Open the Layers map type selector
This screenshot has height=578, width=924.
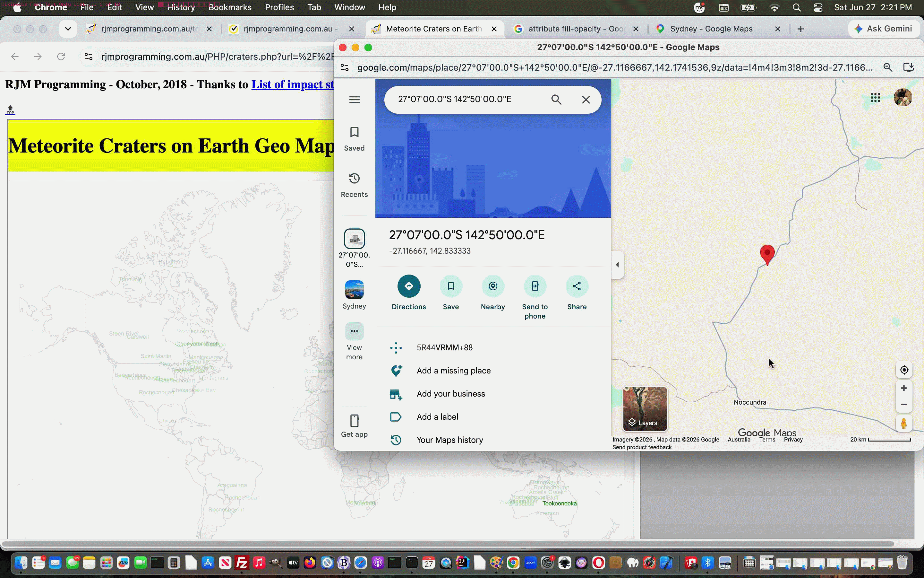645,409
